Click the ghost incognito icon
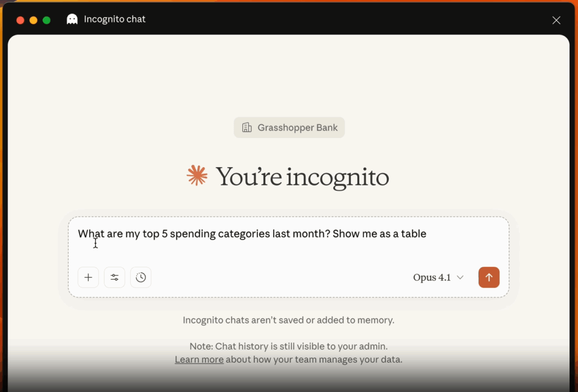This screenshot has height=392, width=578. (72, 19)
